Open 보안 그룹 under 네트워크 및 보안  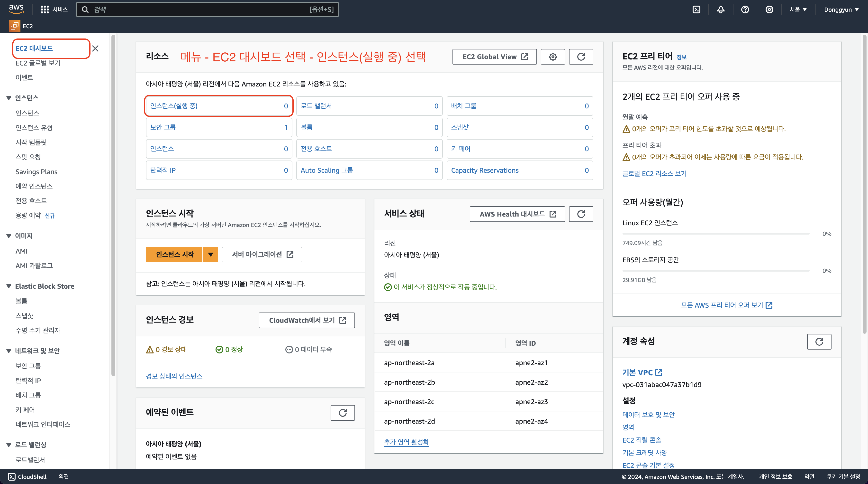point(28,366)
